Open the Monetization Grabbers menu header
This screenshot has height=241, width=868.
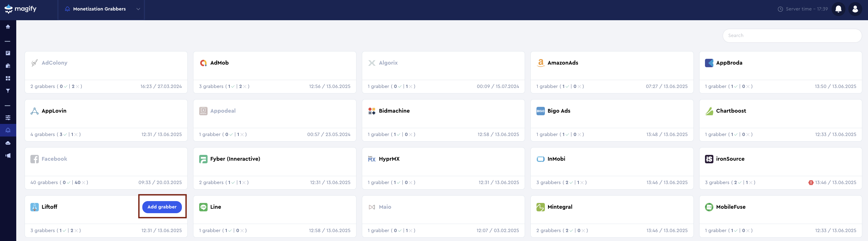97,9
